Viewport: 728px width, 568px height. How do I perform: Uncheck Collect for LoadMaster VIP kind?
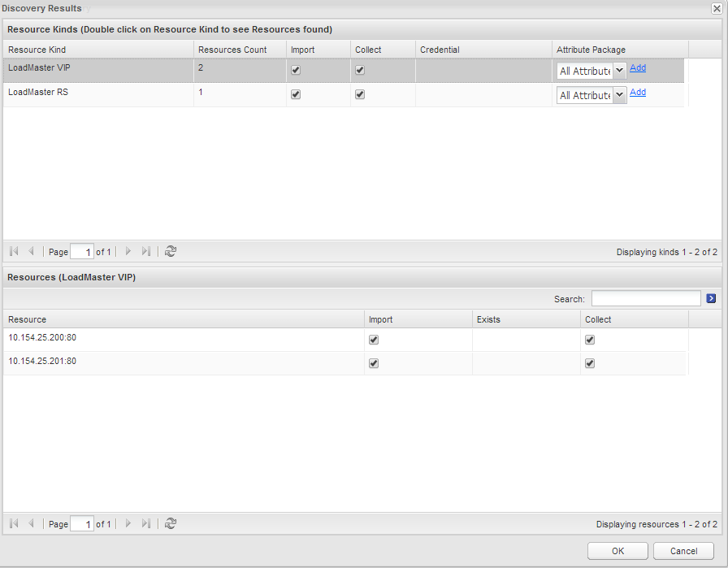360,70
